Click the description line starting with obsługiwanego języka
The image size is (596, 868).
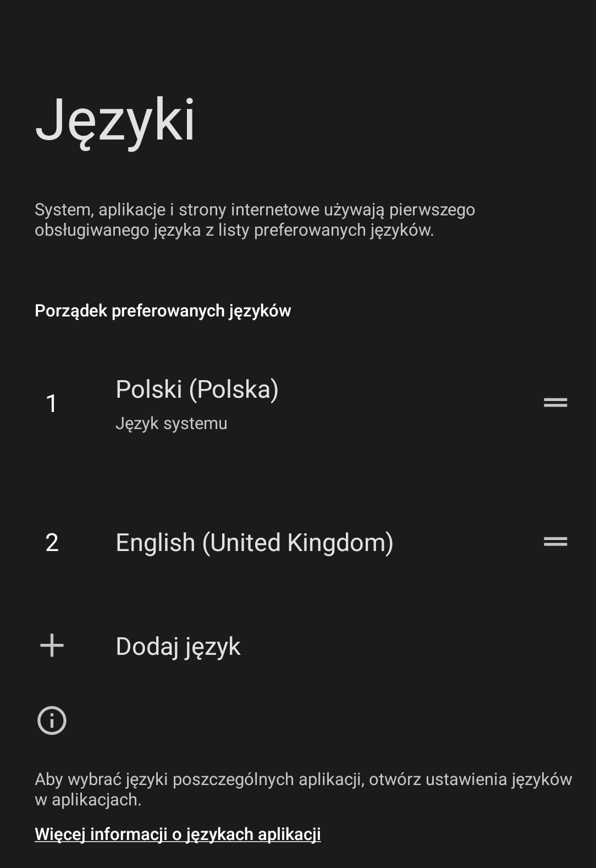coord(234,230)
